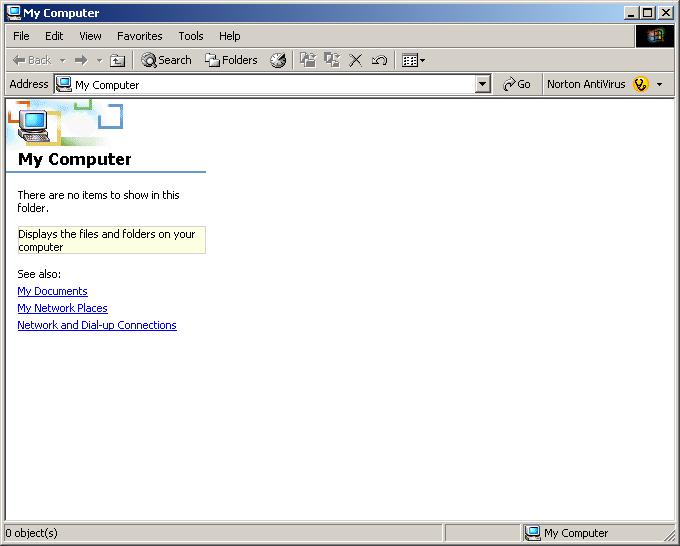Open the View menu
Screen dimensions: 680x546
click(x=90, y=36)
